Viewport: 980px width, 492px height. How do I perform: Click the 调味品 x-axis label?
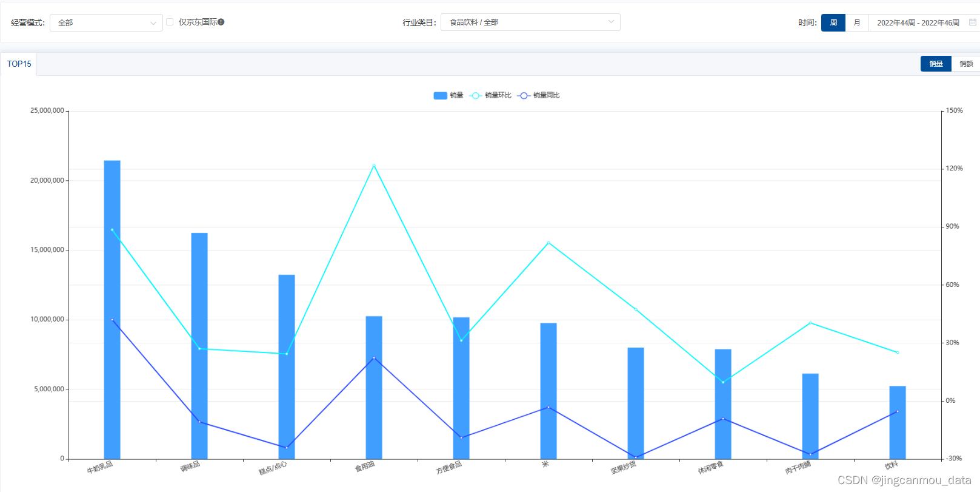point(190,467)
